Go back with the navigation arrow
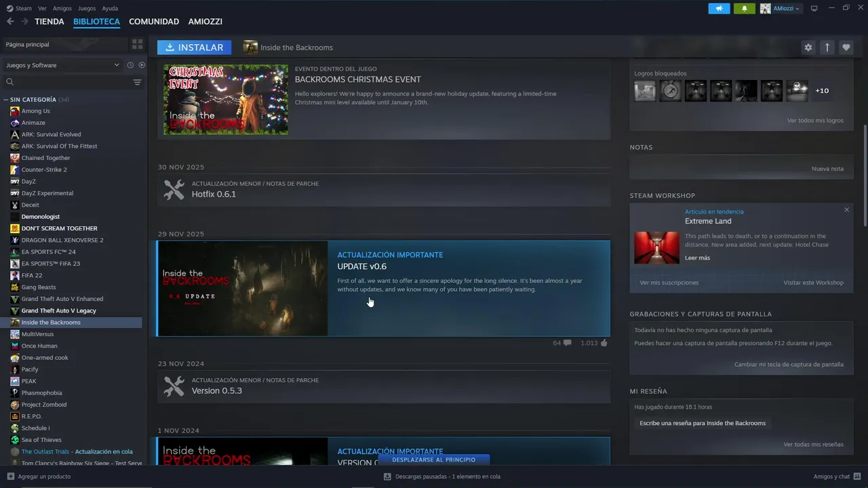868x488 pixels. point(10,22)
